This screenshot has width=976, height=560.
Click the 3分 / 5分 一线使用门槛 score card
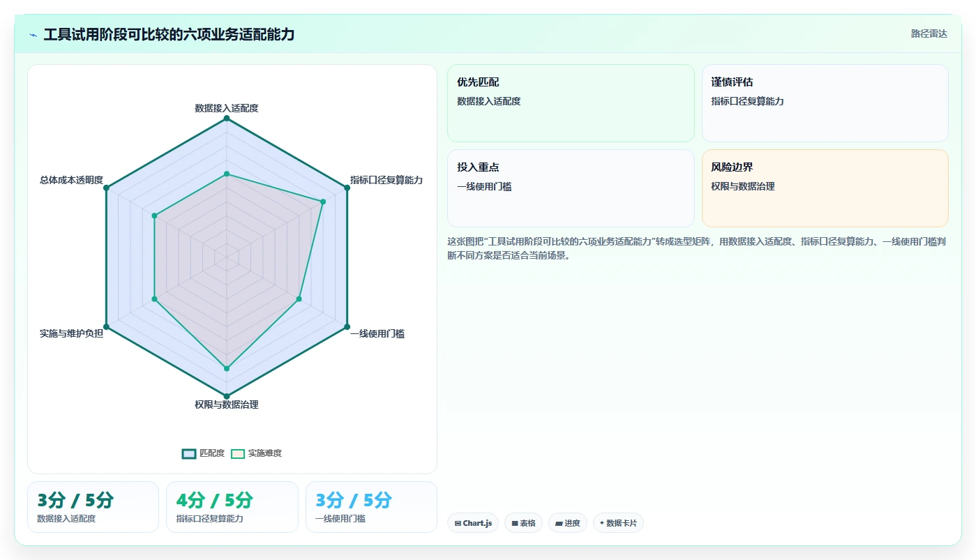point(371,507)
